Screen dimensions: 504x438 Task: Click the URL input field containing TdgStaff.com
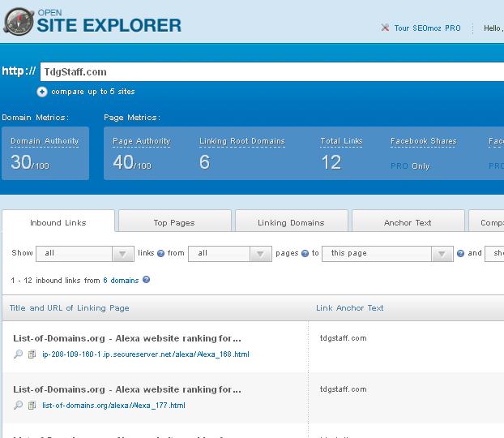[272, 71]
